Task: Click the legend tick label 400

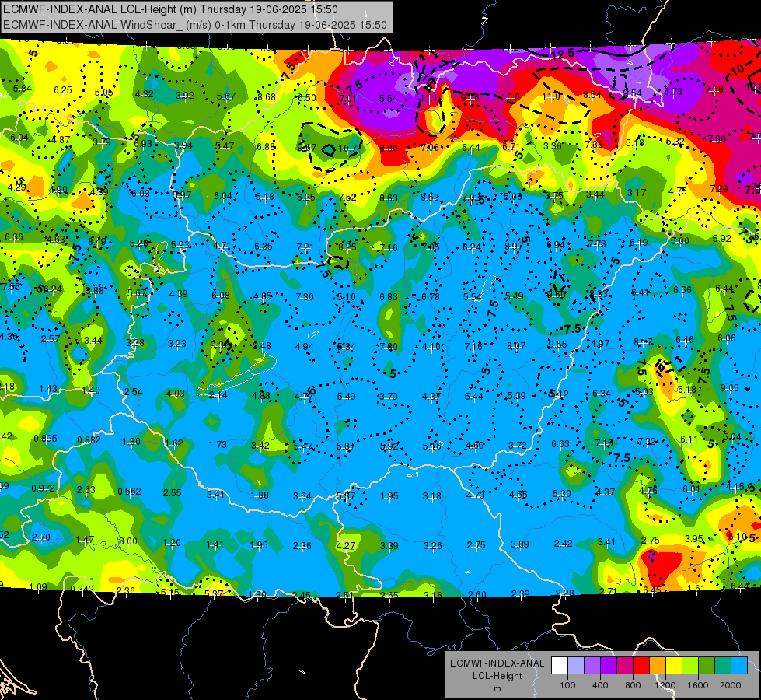Action: point(600,685)
